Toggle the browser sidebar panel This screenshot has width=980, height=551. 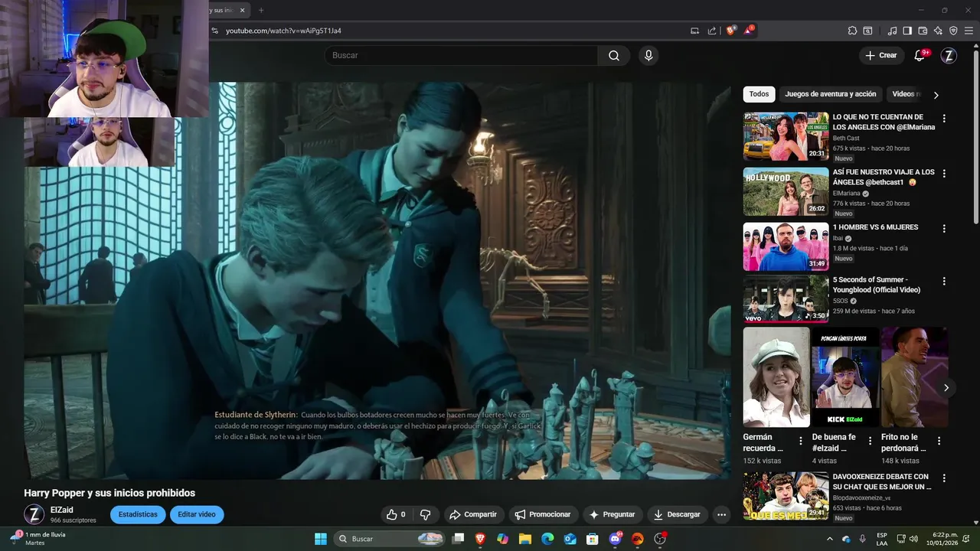pos(907,31)
